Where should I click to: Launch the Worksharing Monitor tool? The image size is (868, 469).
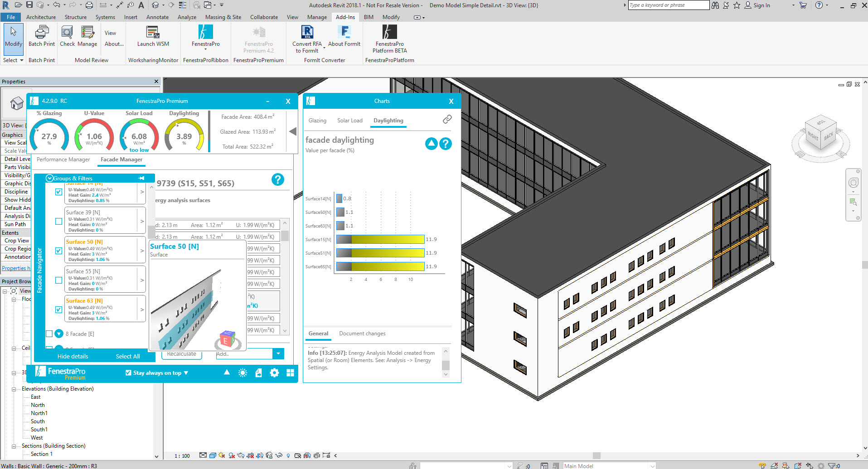click(153, 33)
